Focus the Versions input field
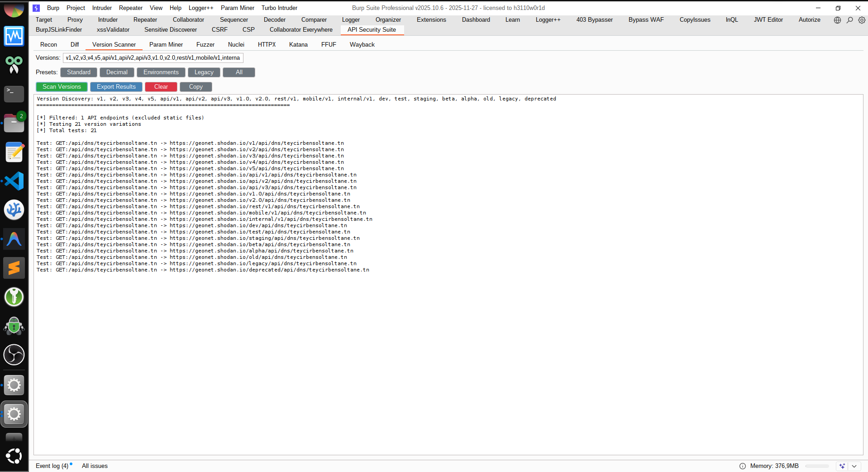The width and height of the screenshot is (868, 472). point(153,58)
